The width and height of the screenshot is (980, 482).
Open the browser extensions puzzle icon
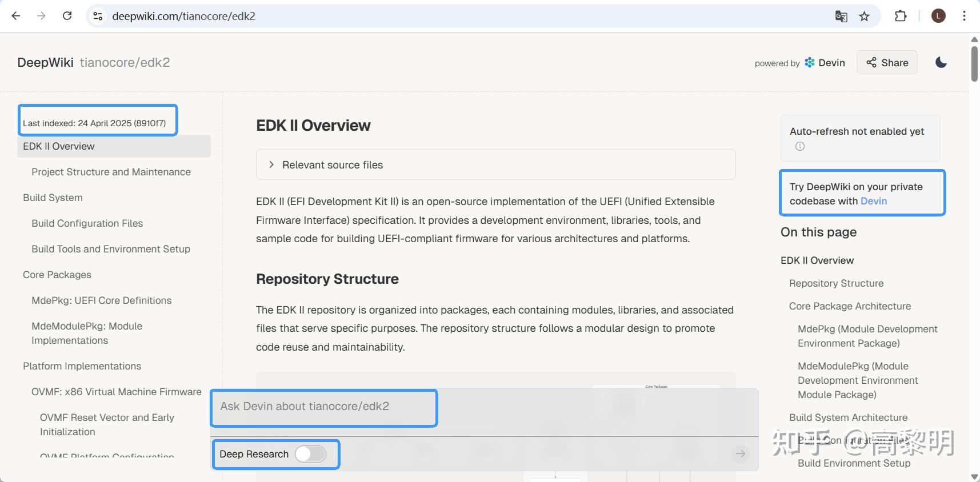pyautogui.click(x=901, y=16)
